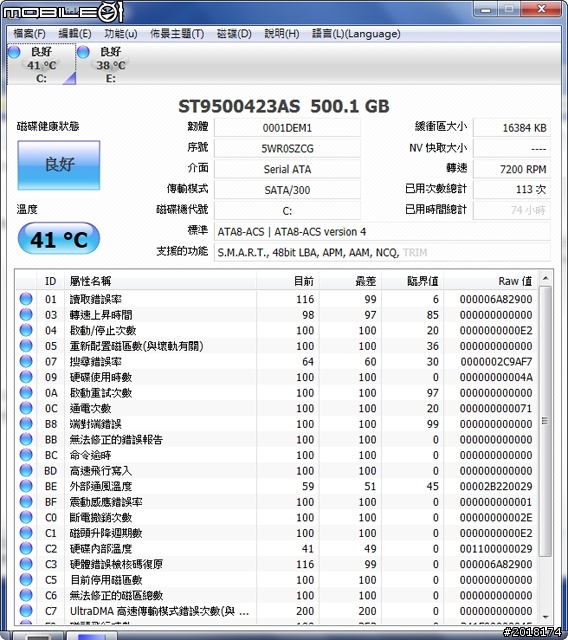Viewport: 568px width, 640px height.
Task: Click the drive letter field C:
Action: tap(287, 211)
